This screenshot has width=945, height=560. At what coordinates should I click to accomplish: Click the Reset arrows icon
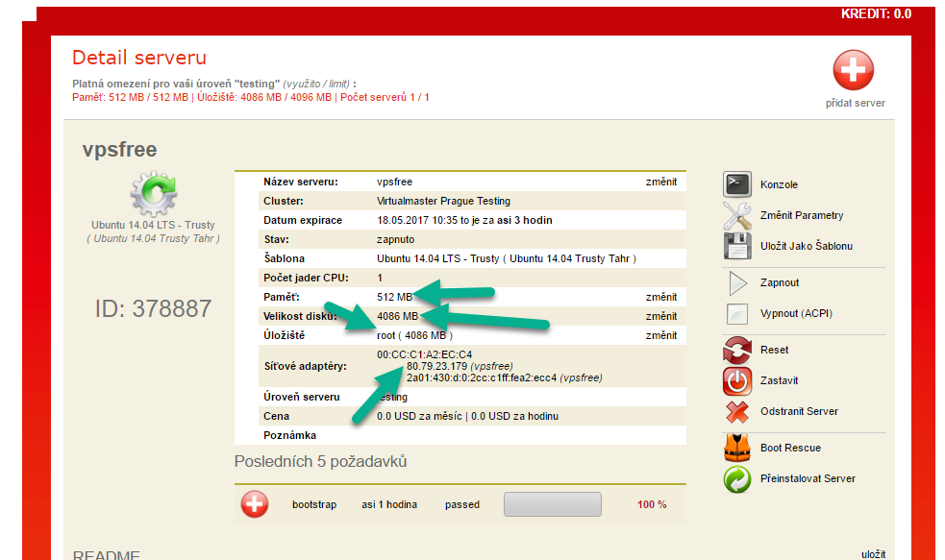[736, 351]
